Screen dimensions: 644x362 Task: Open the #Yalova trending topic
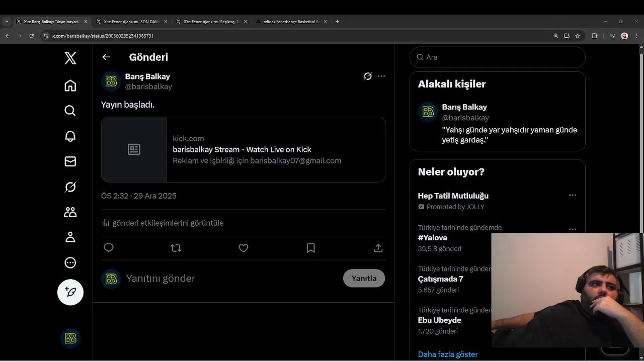[433, 238]
